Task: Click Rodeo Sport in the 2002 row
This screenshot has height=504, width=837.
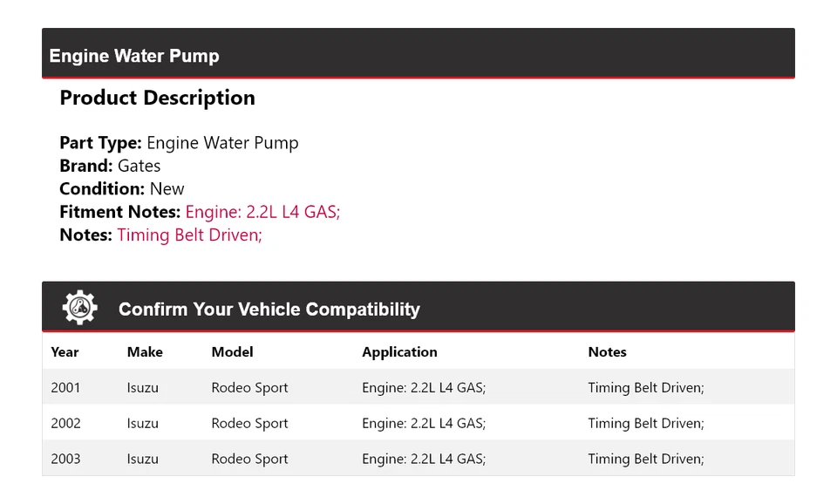Action: click(249, 424)
